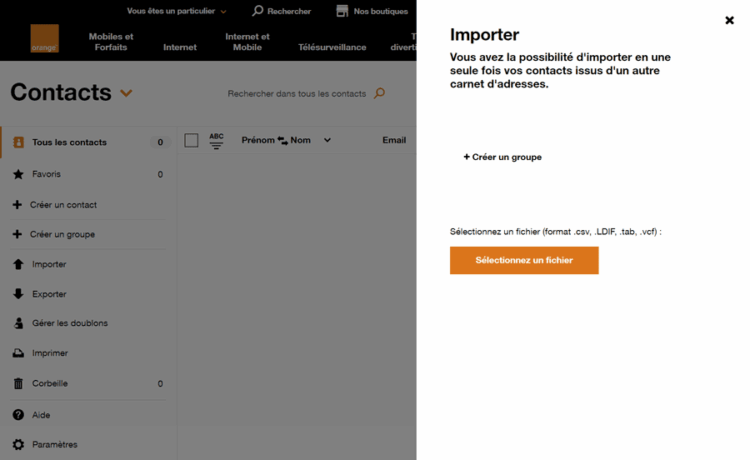Close the Importer panel
Image resolution: width=750 pixels, height=460 pixels.
click(x=729, y=20)
